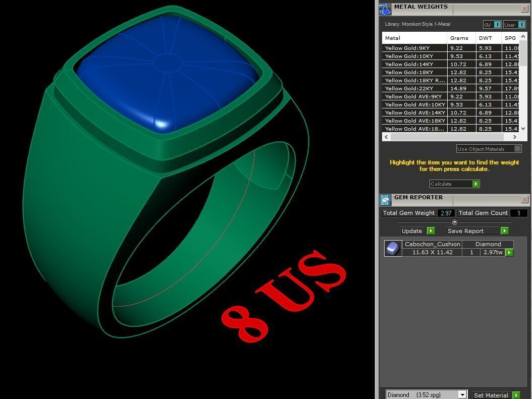This screenshot has height=399, width=532.
Task: Collapse the gem reporter summary arrow
Action: 455,222
